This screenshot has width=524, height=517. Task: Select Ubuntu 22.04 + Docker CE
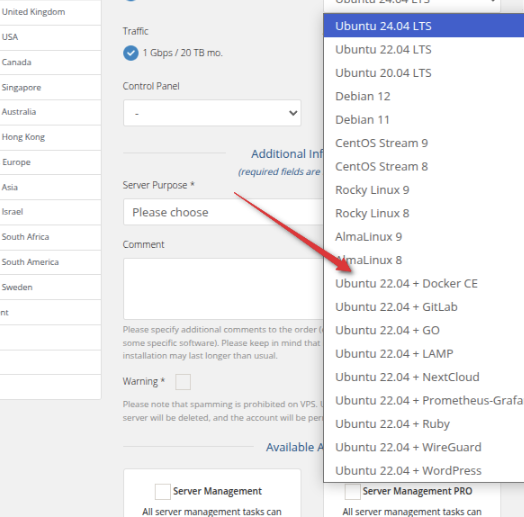point(424,283)
